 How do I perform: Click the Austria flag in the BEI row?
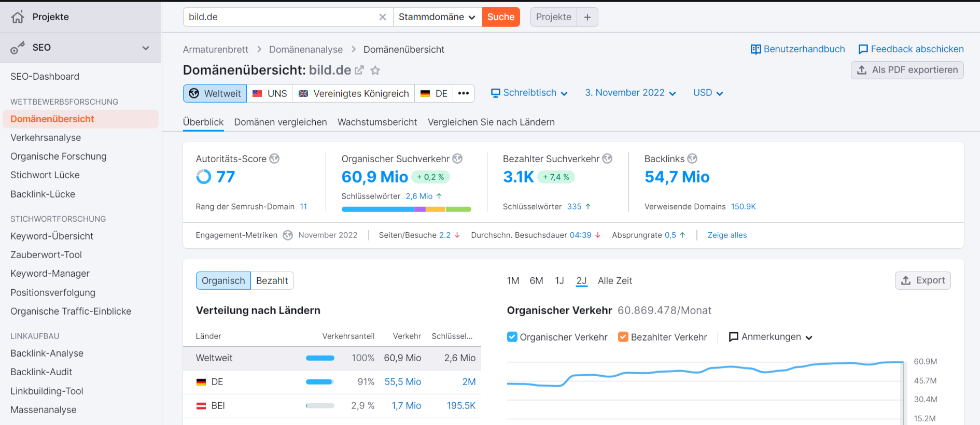point(201,406)
